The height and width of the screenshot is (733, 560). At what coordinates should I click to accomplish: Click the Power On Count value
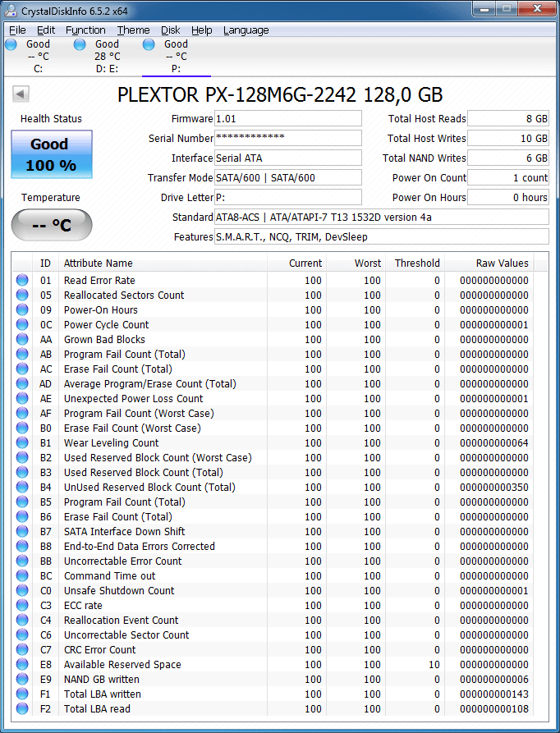coord(508,177)
